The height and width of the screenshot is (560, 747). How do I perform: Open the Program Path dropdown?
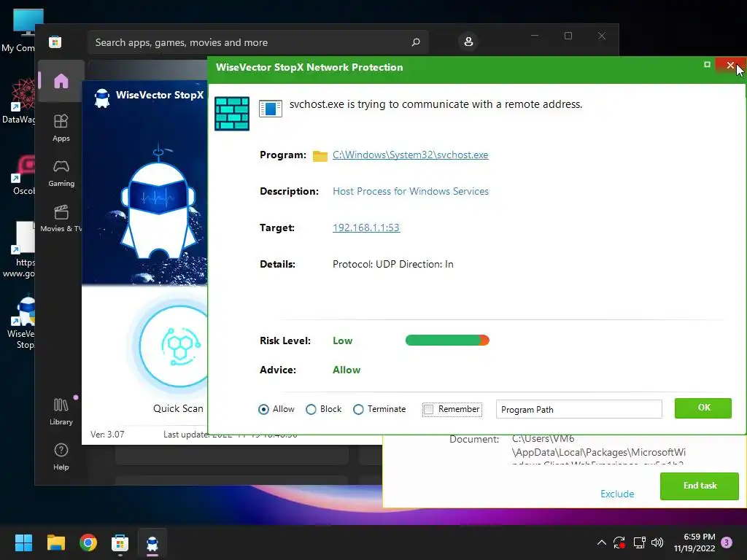[578, 409]
